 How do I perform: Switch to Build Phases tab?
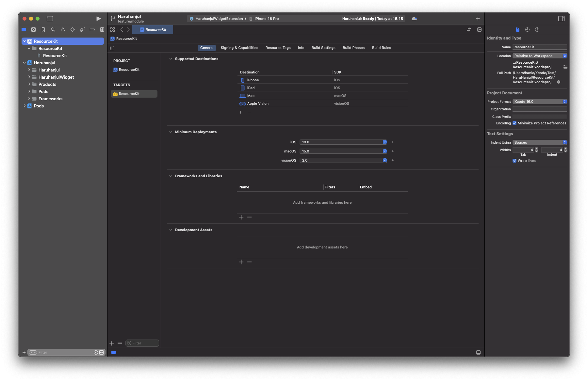point(353,48)
